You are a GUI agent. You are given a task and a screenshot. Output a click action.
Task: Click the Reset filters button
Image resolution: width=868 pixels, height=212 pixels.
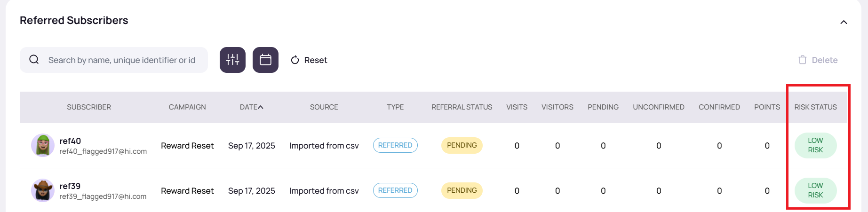pos(309,60)
